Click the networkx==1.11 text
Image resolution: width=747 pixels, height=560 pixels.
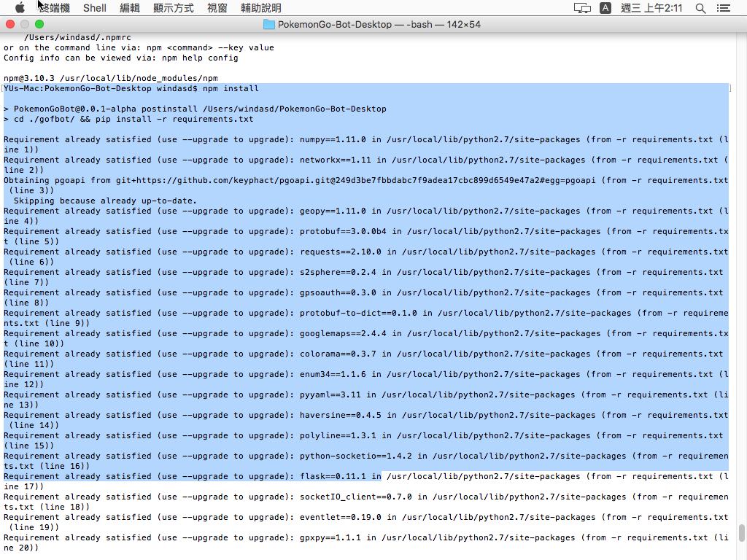pos(335,160)
